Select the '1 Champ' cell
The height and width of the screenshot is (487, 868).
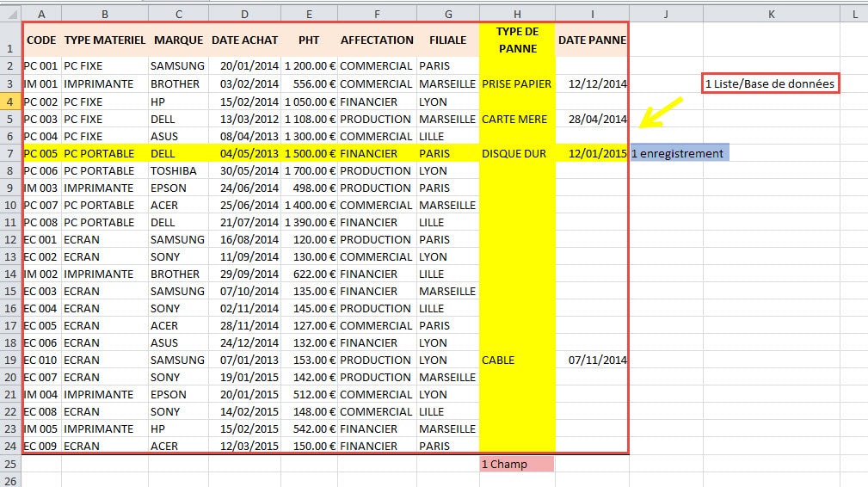[517, 464]
